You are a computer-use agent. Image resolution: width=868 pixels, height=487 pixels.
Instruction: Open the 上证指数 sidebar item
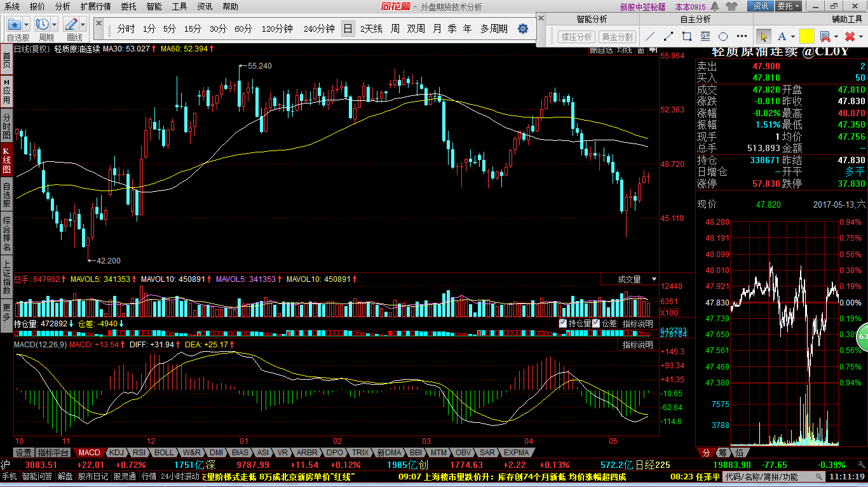tap(6, 276)
